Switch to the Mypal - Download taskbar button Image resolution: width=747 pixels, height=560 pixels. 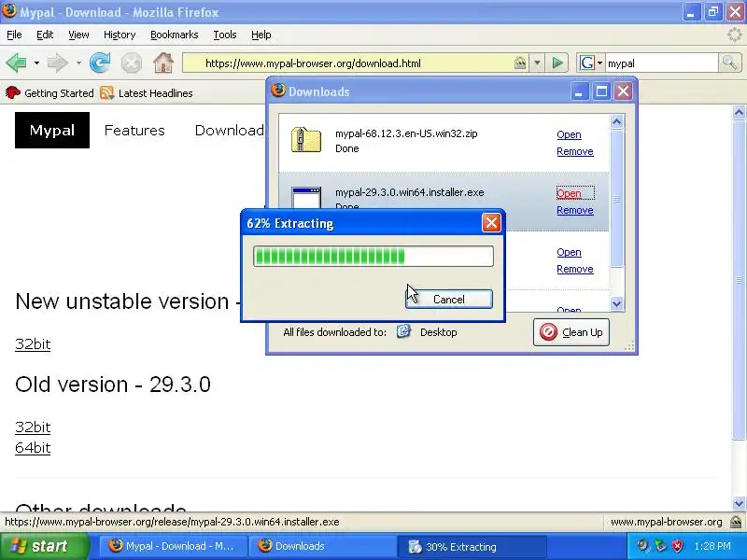(174, 546)
